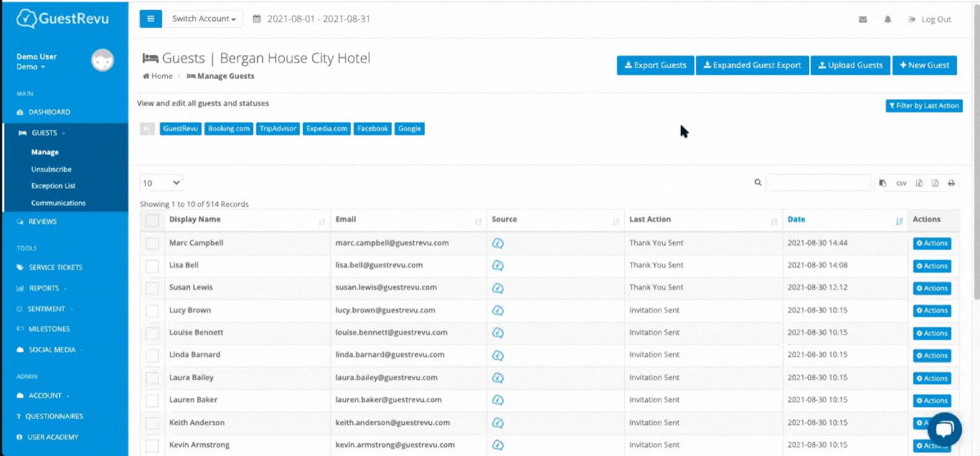Copy table to clipboard icon
Viewport: 980px width, 456px height.
pyautogui.click(x=882, y=183)
